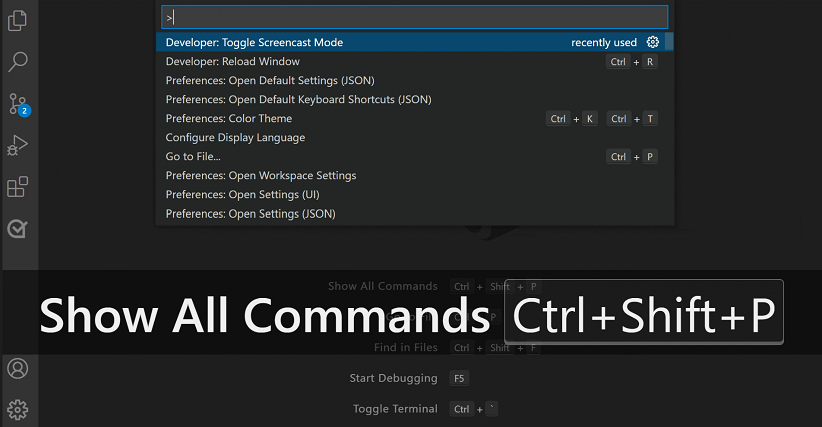Screen dimensions: 822x427
Task: Open the Manage gear in activity bar
Action: (18, 409)
